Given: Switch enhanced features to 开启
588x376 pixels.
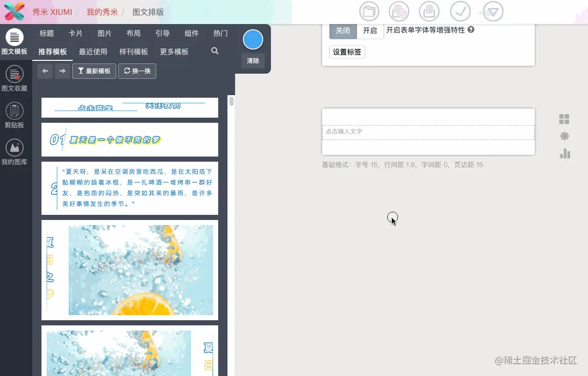Looking at the screenshot, I should pos(370,30).
